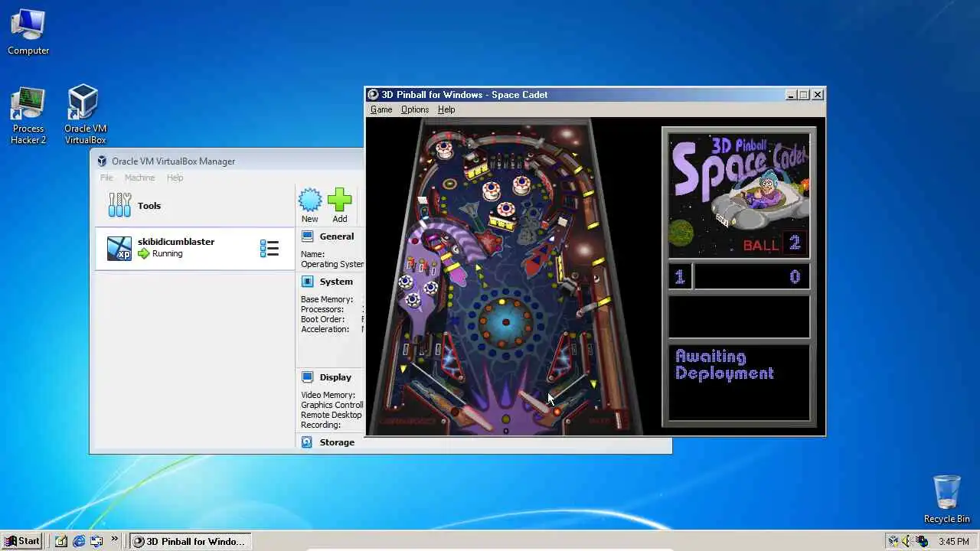Image resolution: width=980 pixels, height=551 pixels.
Task: Click the Video Memory label
Action: (x=328, y=395)
